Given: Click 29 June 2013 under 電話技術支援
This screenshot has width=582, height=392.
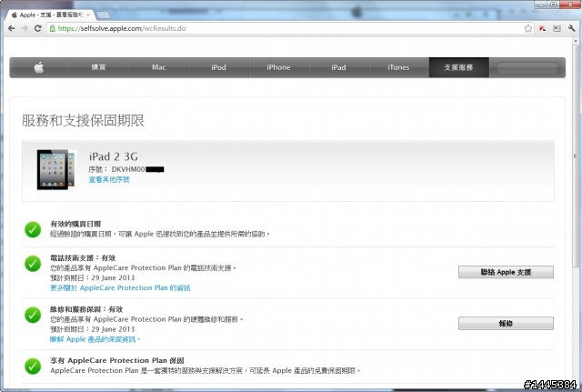Looking at the screenshot, I should [113, 278].
